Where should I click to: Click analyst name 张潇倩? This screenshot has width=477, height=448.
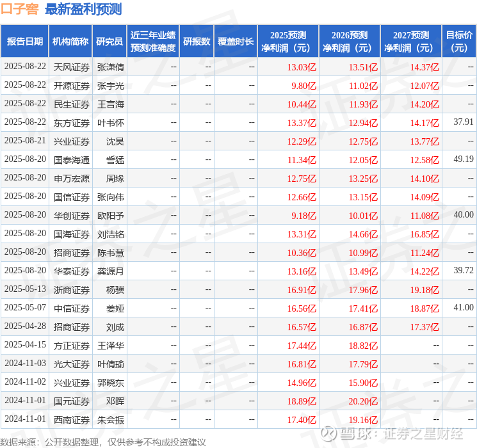(111, 67)
